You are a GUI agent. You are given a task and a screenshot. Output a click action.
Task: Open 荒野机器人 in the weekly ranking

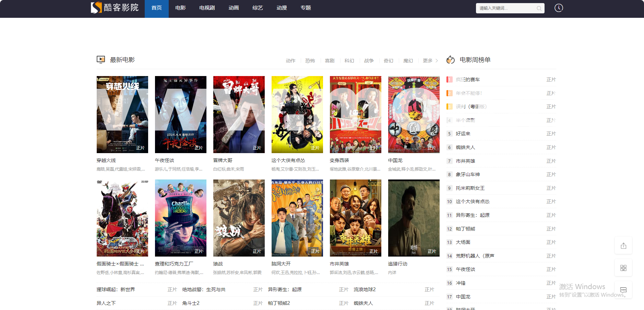point(475,256)
